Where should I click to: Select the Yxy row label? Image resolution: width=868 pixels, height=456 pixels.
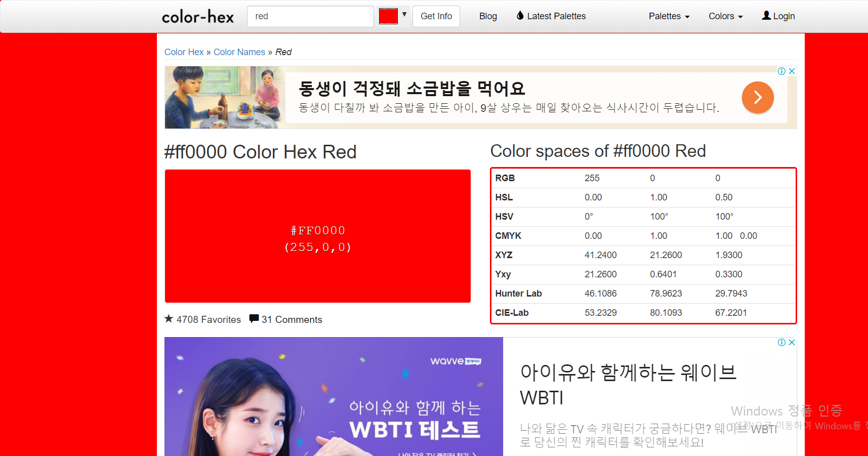[503, 274]
